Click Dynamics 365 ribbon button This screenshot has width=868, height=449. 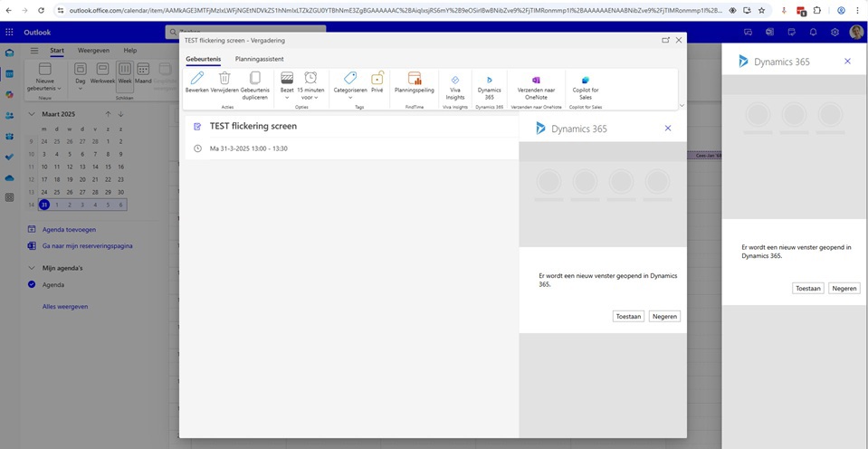click(x=489, y=88)
